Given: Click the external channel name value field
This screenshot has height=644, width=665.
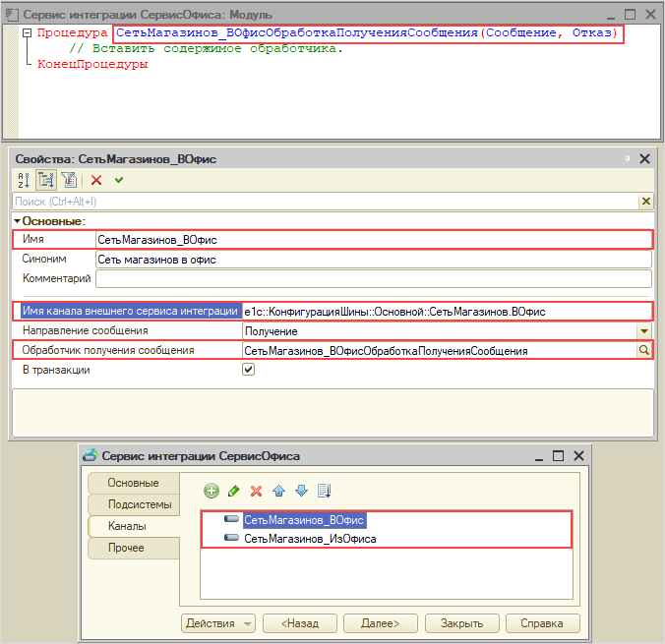Looking at the screenshot, I should (x=447, y=312).
